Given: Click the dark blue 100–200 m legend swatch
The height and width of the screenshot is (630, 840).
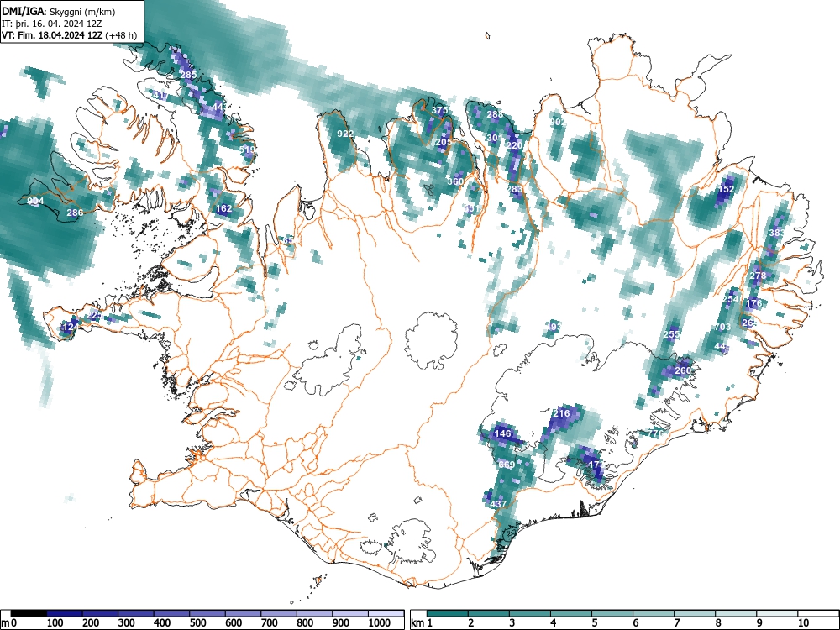Looking at the screenshot, I should pyautogui.click(x=65, y=613).
